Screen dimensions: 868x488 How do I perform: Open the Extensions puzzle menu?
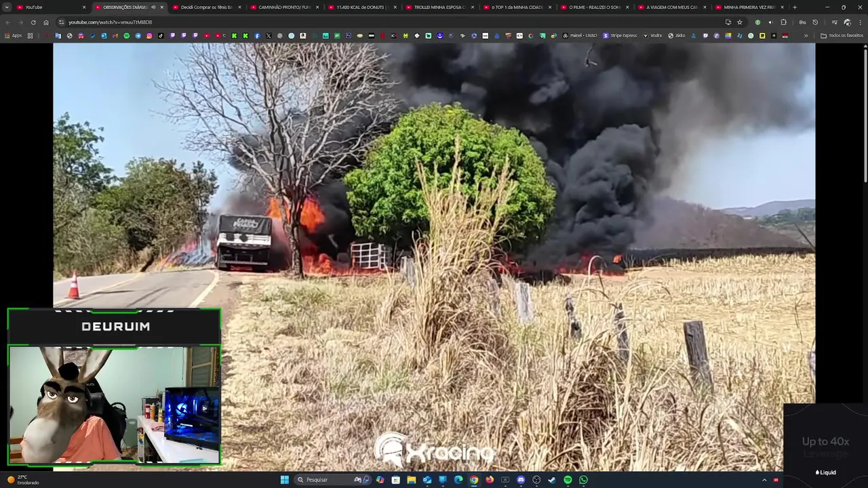783,22
